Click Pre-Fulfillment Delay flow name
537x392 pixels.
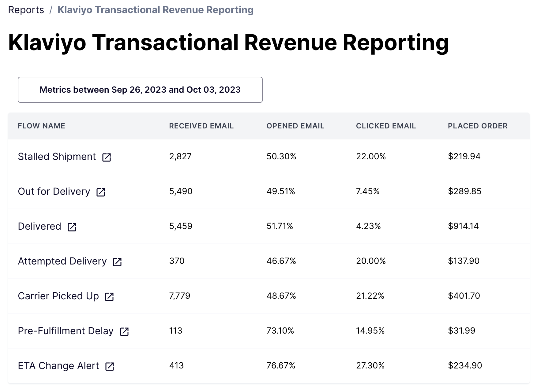point(66,331)
